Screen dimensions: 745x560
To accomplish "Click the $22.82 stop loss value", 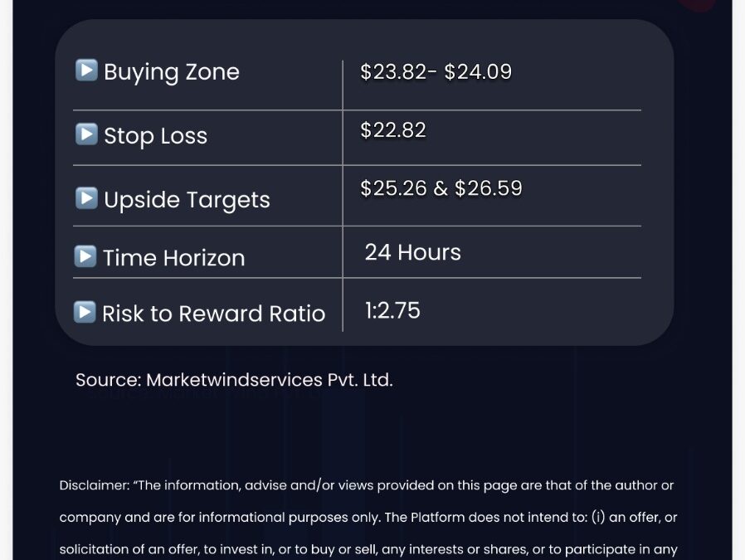I will [x=393, y=130].
